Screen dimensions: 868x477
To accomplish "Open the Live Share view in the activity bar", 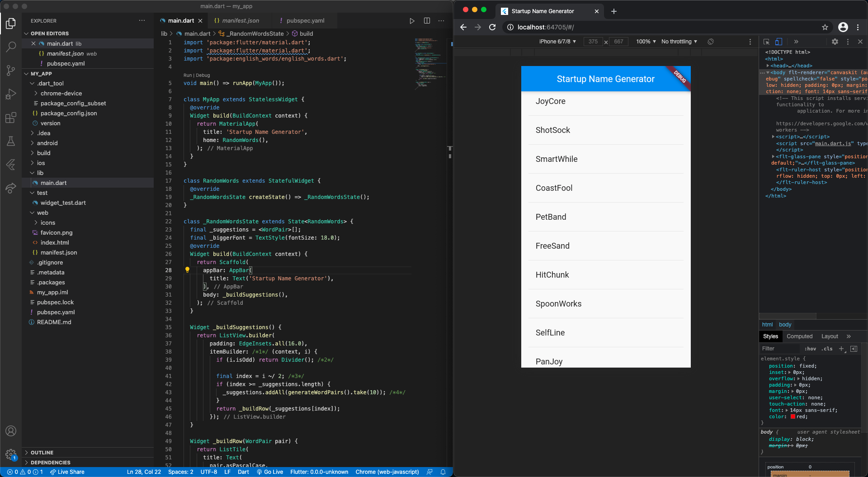I will point(11,188).
